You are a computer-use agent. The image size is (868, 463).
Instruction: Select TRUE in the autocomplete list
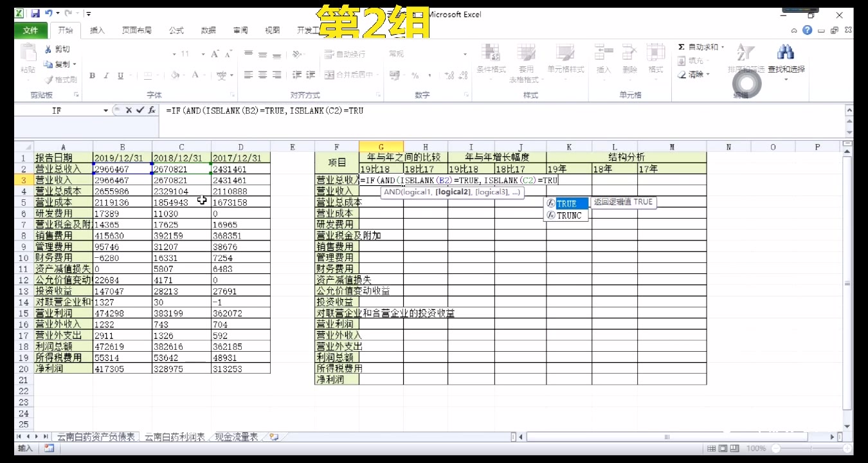coord(566,204)
